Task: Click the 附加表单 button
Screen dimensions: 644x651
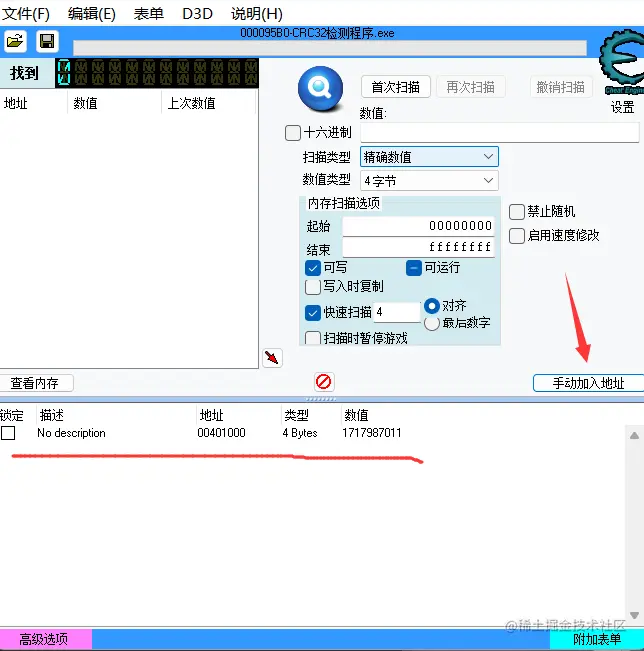Action: [597, 639]
